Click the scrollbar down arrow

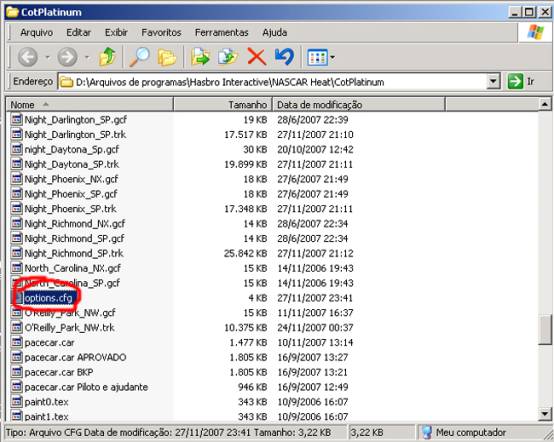coord(544,413)
